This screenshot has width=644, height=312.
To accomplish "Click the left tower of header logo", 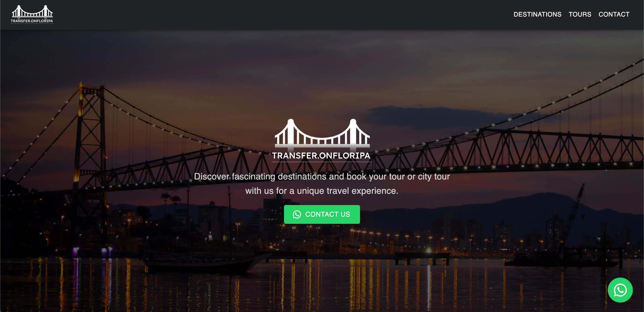I will (19, 11).
